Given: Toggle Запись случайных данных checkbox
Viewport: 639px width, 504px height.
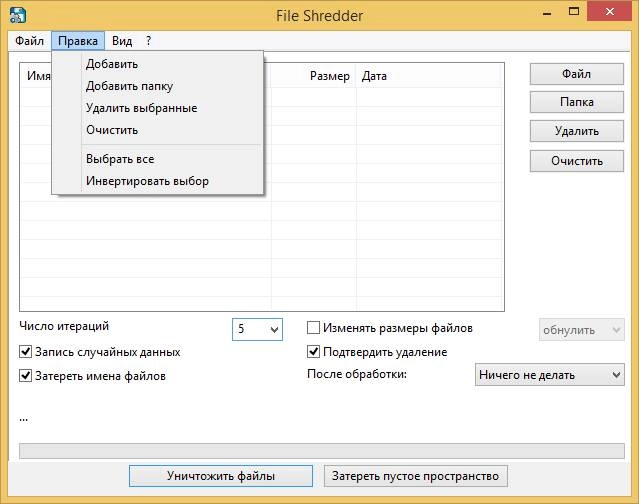Looking at the screenshot, I should tap(25, 352).
